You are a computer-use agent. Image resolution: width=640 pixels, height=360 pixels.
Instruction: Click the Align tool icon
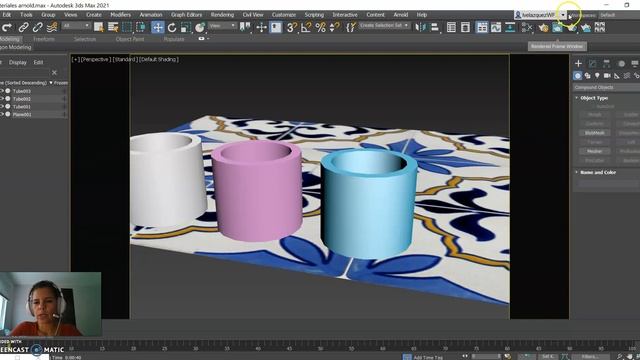[435, 27]
